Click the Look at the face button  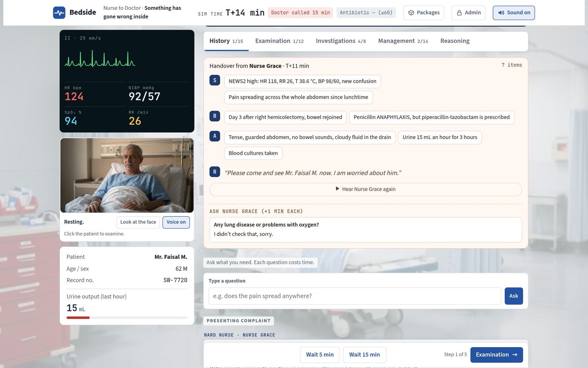(138, 222)
